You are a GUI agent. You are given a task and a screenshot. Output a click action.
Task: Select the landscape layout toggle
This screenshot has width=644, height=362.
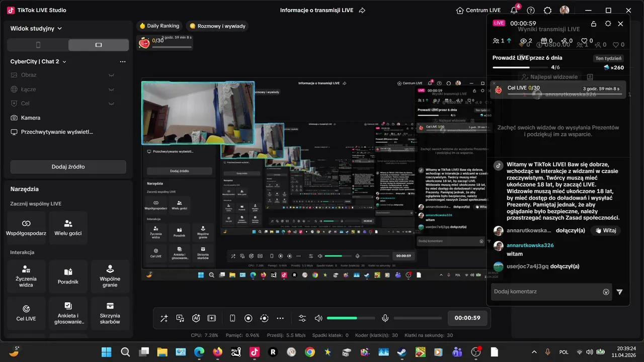pos(99,45)
